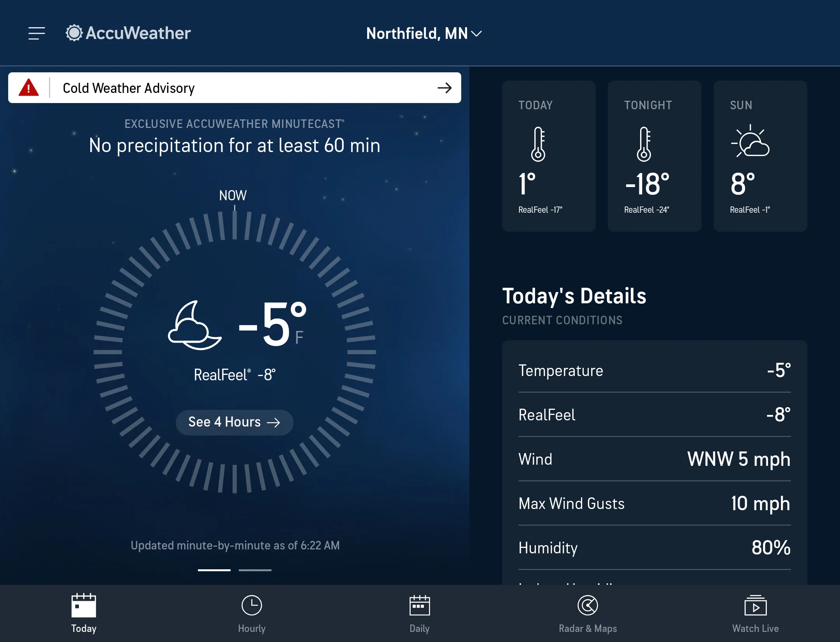Click the RealFeel -8° text in the dial
This screenshot has width=840, height=642.
click(x=234, y=375)
